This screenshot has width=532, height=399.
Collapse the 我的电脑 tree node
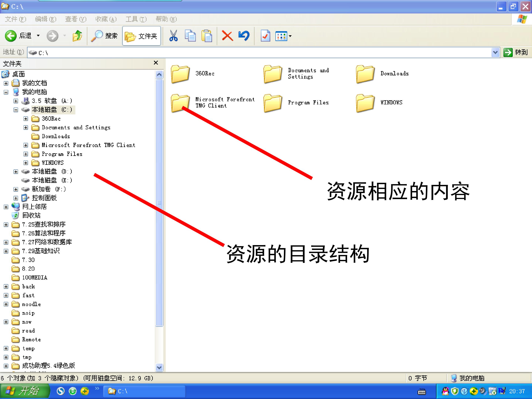pyautogui.click(x=6, y=92)
